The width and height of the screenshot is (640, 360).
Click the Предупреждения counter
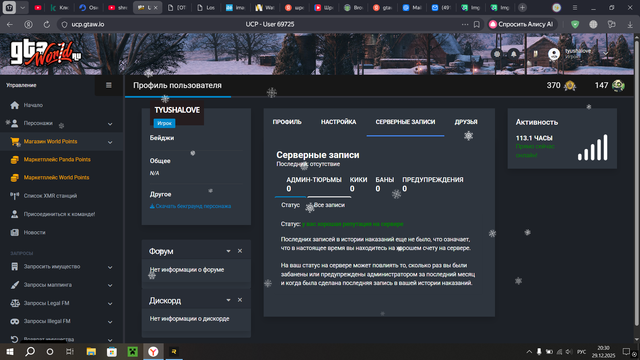click(433, 184)
